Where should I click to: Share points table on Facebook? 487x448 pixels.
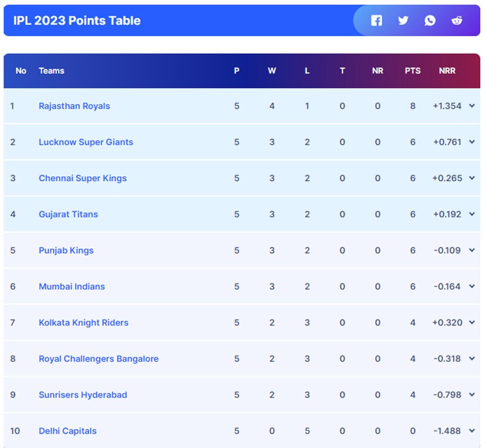tap(376, 21)
